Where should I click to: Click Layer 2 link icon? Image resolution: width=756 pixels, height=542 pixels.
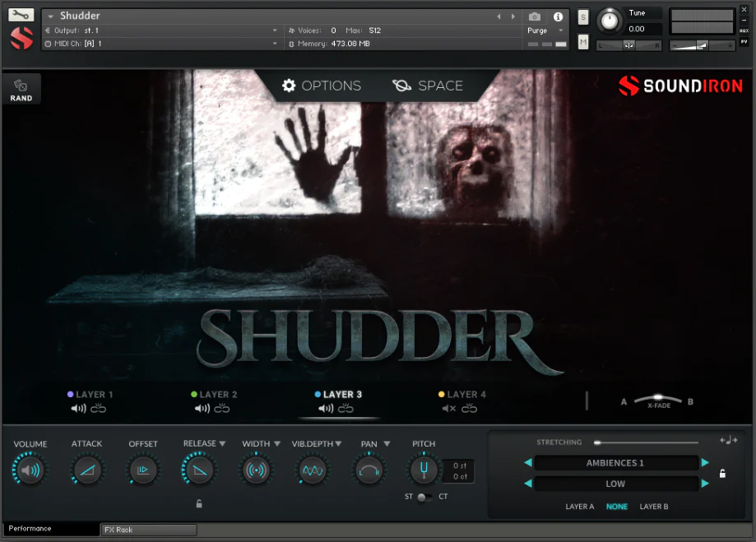(x=222, y=409)
